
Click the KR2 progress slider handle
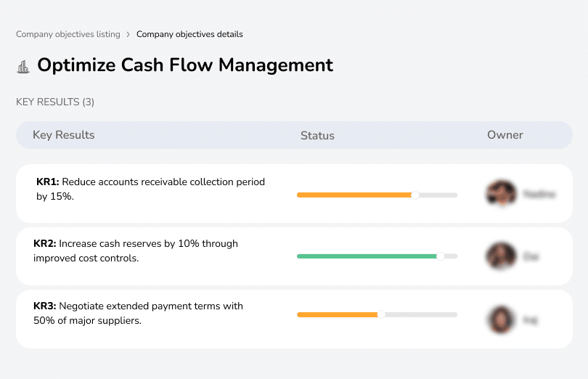pyautogui.click(x=441, y=256)
